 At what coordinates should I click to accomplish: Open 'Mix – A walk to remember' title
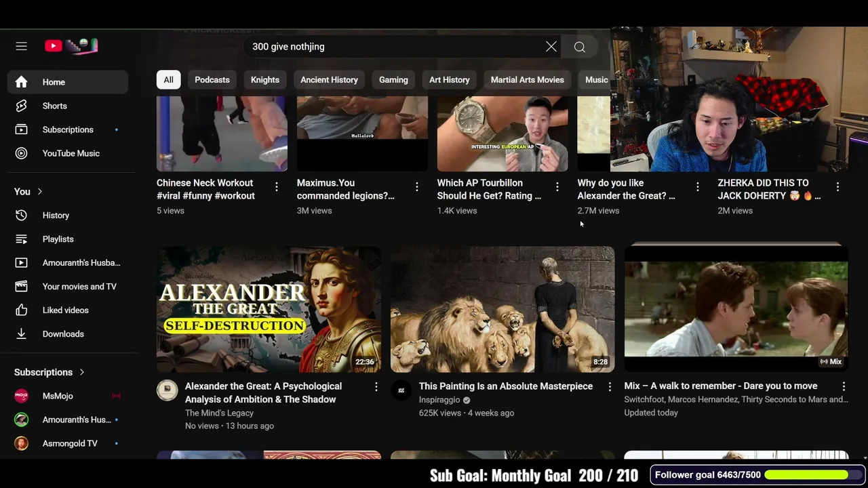tap(720, 386)
